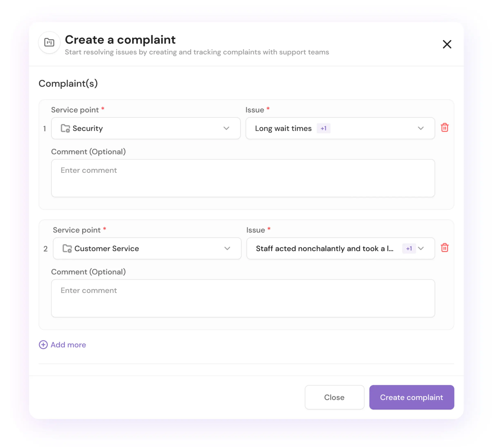Click the complaint folder icon in header
493x448 pixels.
click(49, 42)
